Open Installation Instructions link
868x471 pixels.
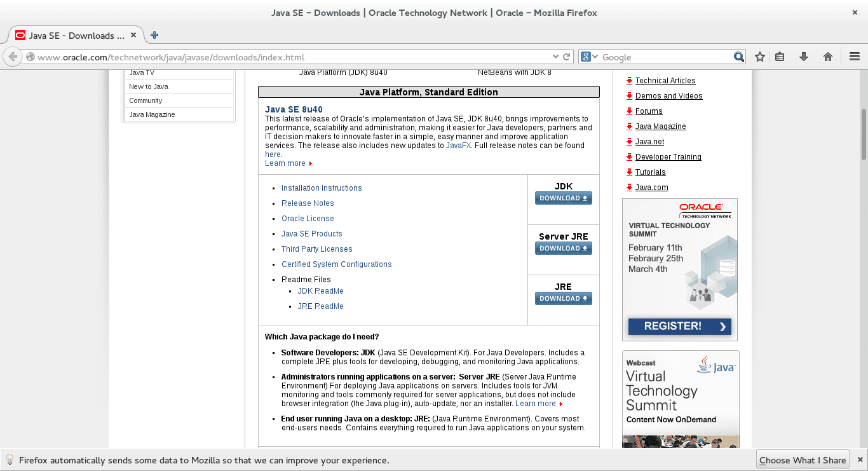tap(322, 188)
